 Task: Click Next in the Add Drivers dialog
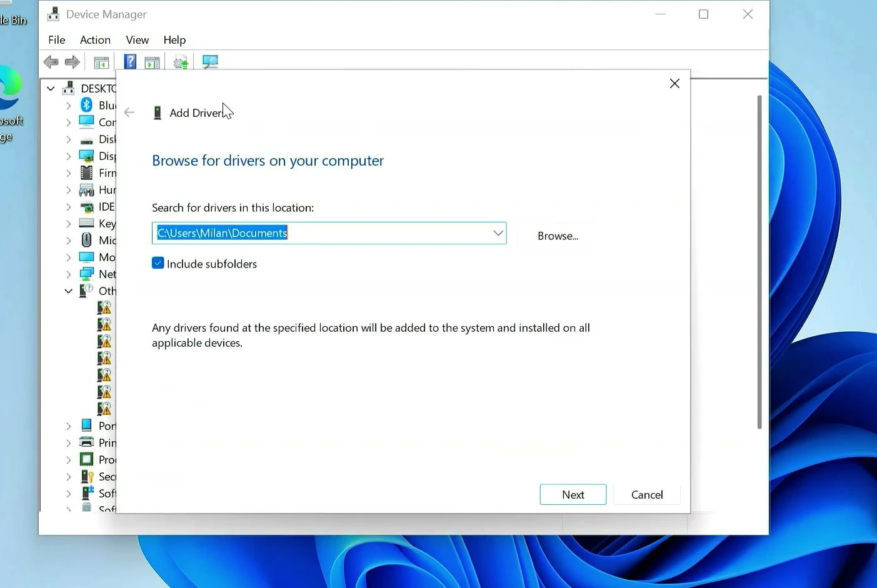573,494
